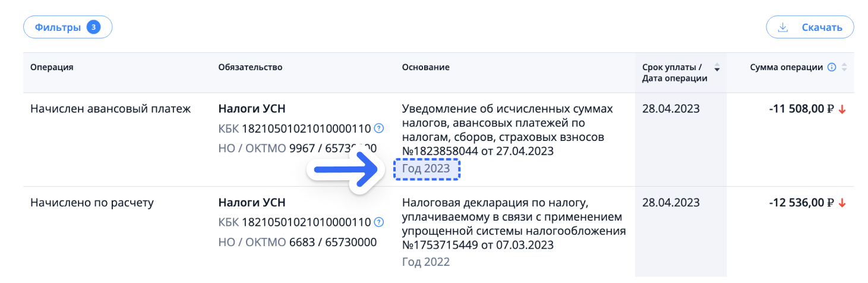The width and height of the screenshot is (868, 283).
Task: Click the Основание column header
Action: [x=425, y=67]
